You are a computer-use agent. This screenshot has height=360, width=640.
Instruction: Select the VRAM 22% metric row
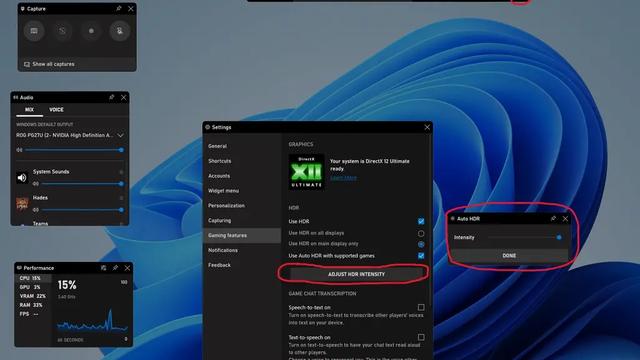(x=33, y=296)
